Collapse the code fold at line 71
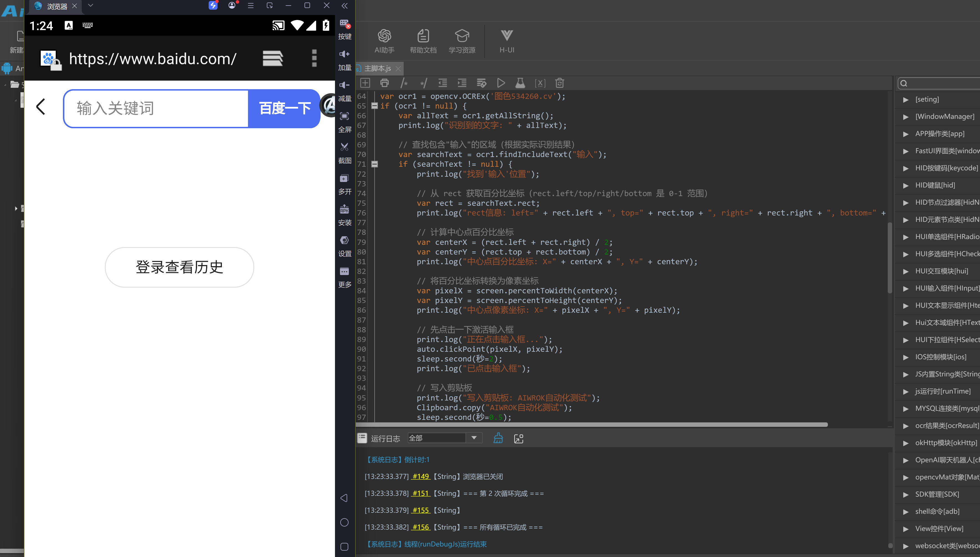The image size is (980, 557). pyautogui.click(x=375, y=164)
